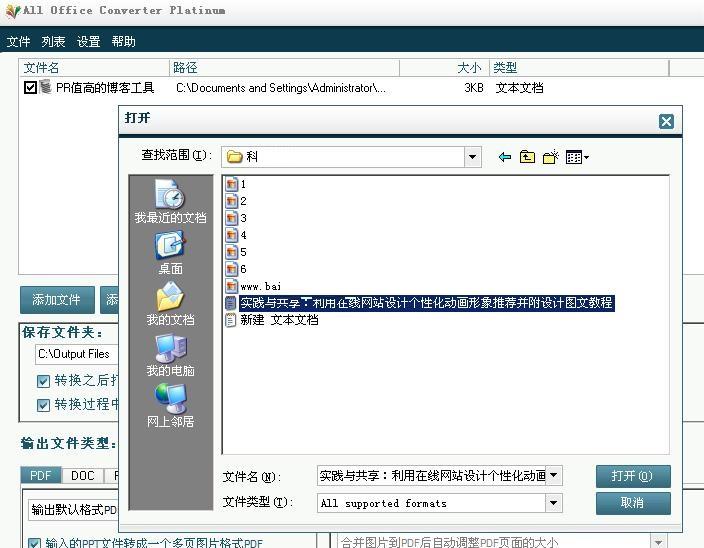This screenshot has width=704, height=548.
Task: Select file named 1
Action: click(x=236, y=184)
